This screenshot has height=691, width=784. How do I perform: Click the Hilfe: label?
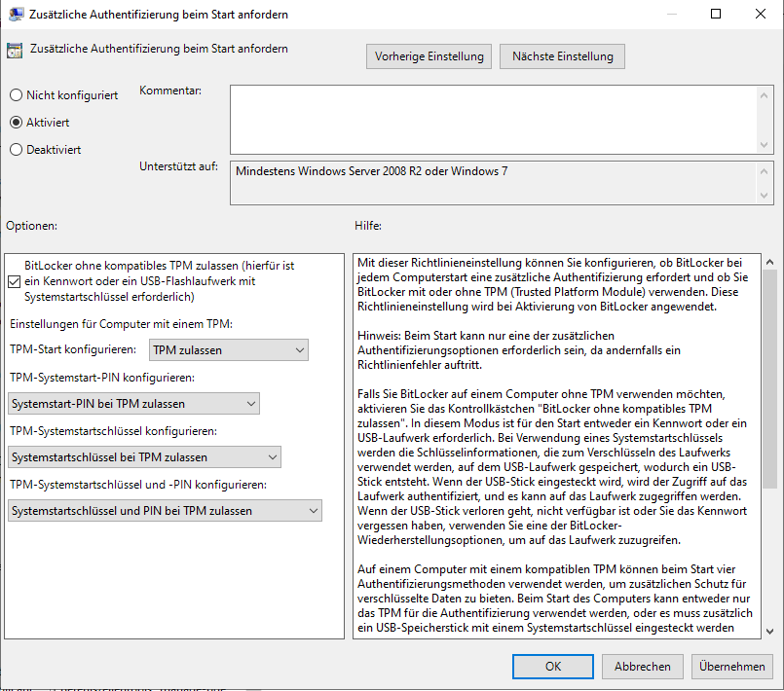point(368,226)
